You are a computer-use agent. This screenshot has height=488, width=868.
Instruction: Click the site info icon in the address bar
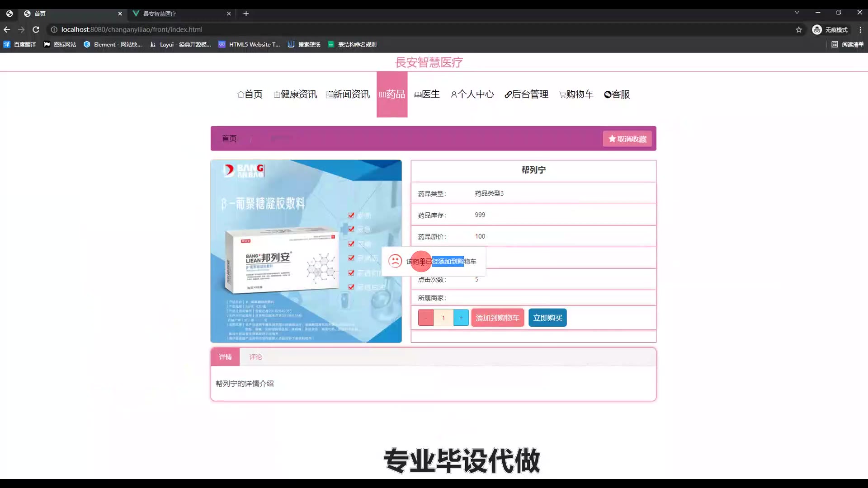[x=54, y=29]
